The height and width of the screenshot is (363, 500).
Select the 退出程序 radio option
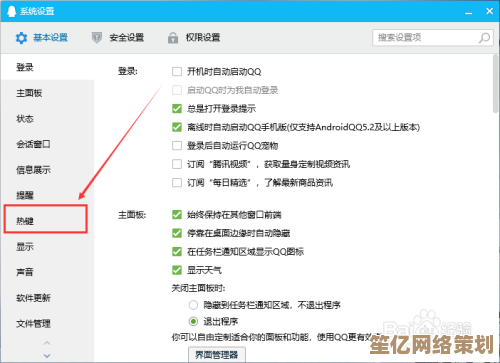(193, 321)
